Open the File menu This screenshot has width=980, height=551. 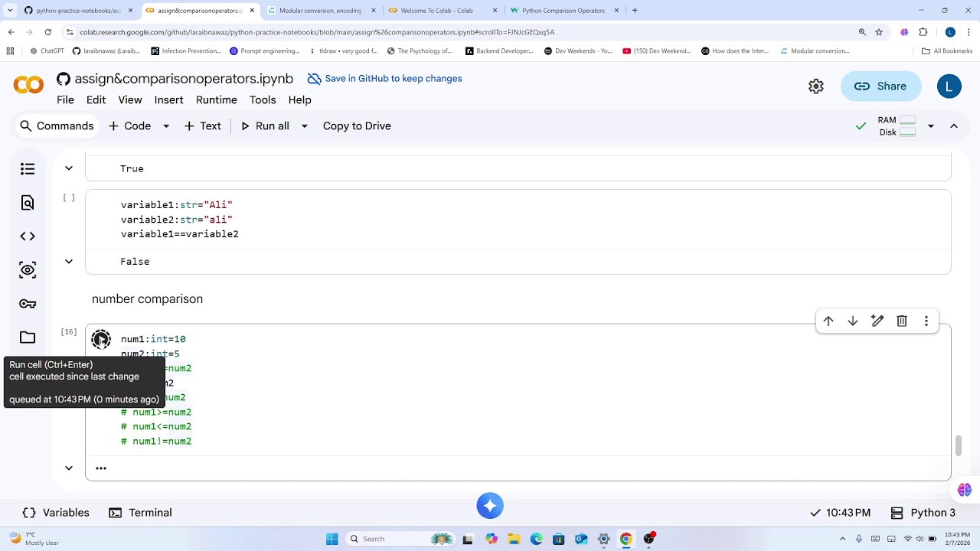pos(65,100)
